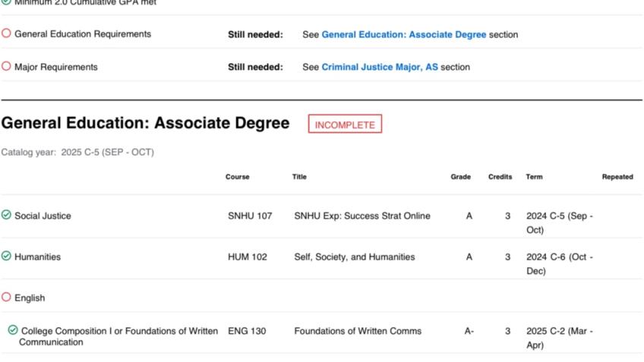
Task: Click Still needed in Major Requirements row
Action: click(255, 67)
